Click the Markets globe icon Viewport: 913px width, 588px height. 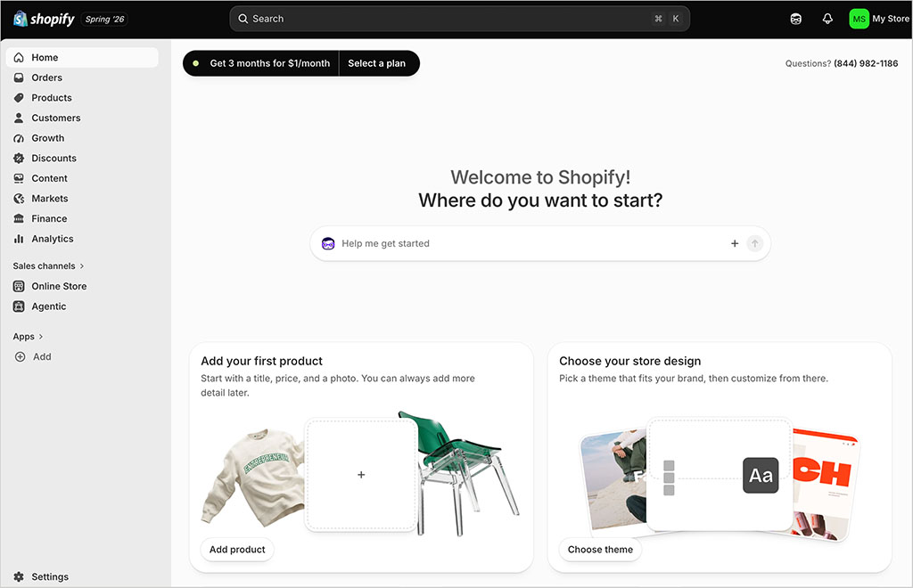click(x=19, y=199)
